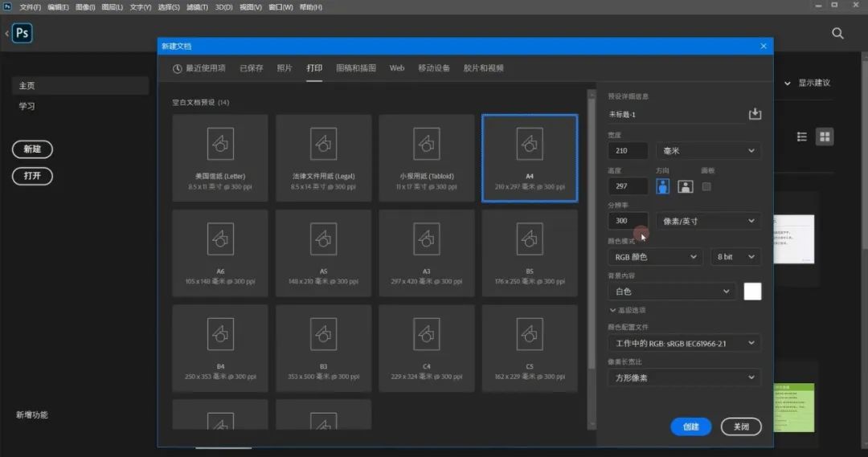Open the green recent document thumbnail
Viewport: 868px width, 457px height.
(794, 408)
